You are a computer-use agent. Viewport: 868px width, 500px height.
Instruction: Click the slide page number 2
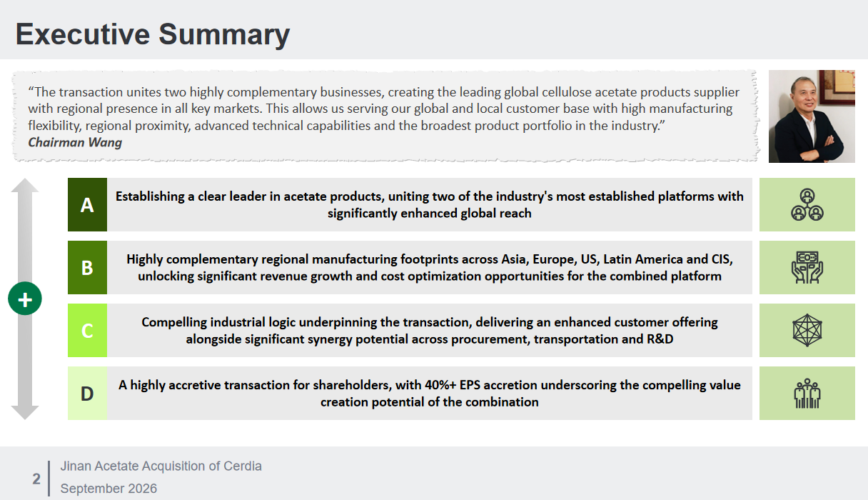pyautogui.click(x=36, y=479)
